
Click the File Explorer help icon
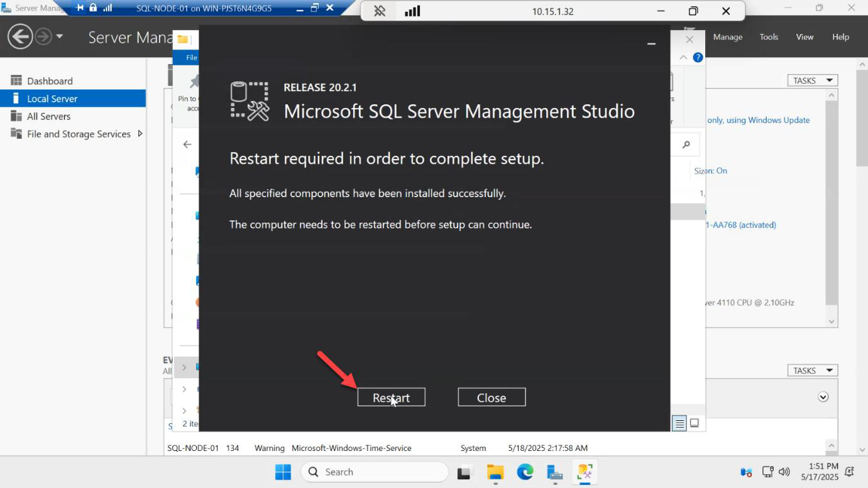[x=698, y=57]
